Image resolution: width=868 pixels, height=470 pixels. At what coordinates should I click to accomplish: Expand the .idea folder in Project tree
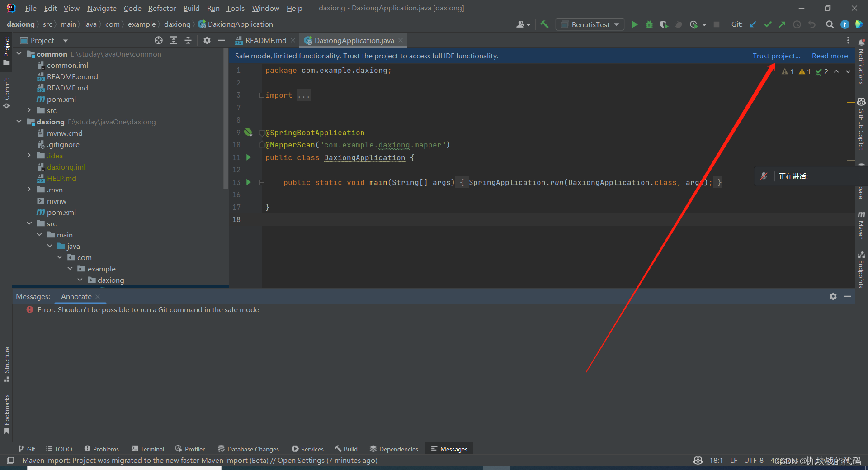(29, 155)
